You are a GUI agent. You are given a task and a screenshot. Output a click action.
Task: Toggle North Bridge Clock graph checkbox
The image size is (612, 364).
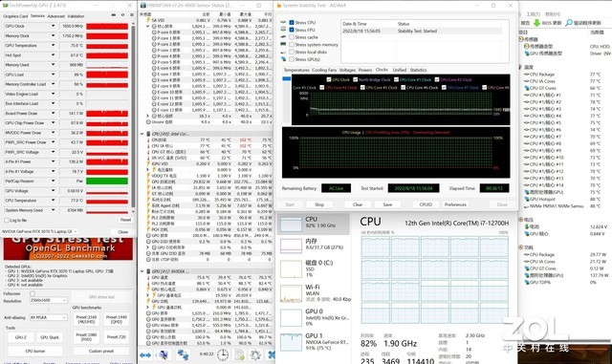355,79
